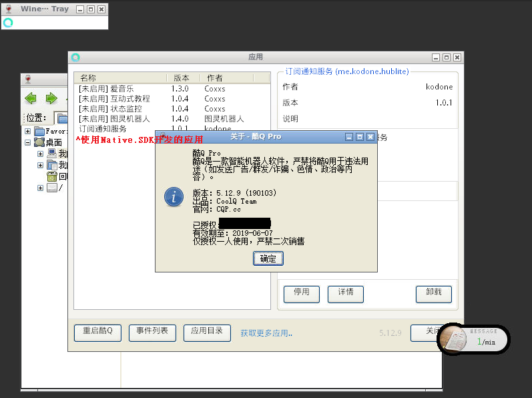
Task: Click the wine glass icon in Wine Tray title
Action: coord(9,9)
